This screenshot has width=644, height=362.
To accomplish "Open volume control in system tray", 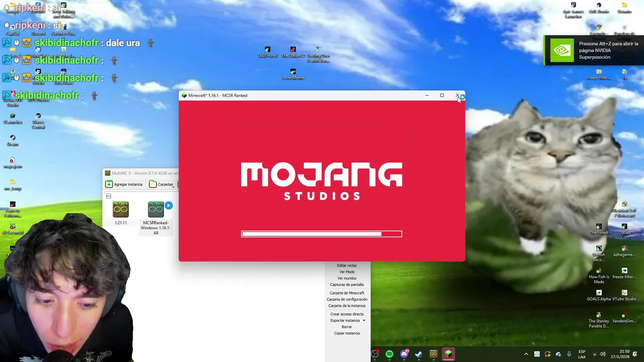I will coord(603,354).
